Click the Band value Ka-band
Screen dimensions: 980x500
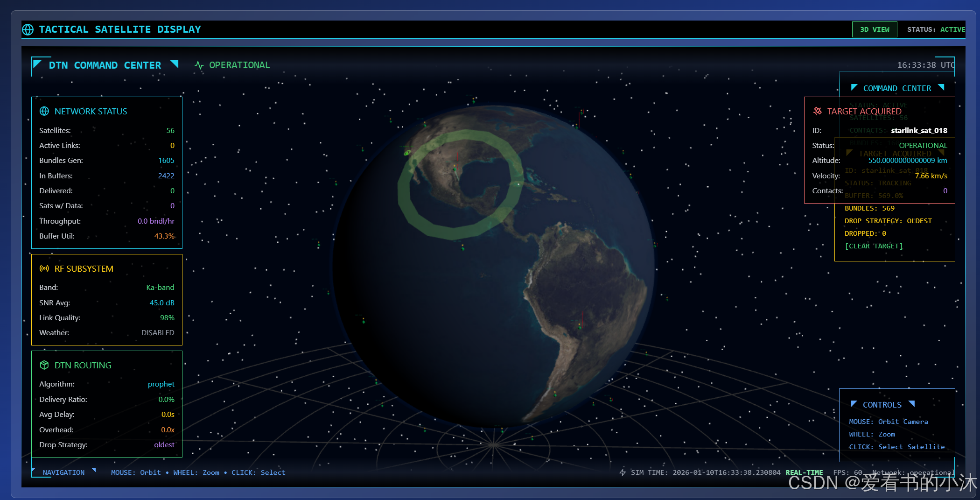[160, 288]
